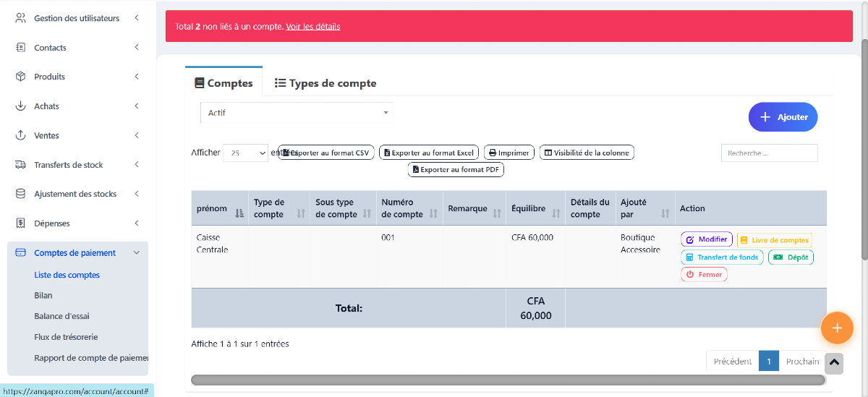The image size is (868, 397).
Task: Click the Précédent pagination button
Action: coord(732,362)
